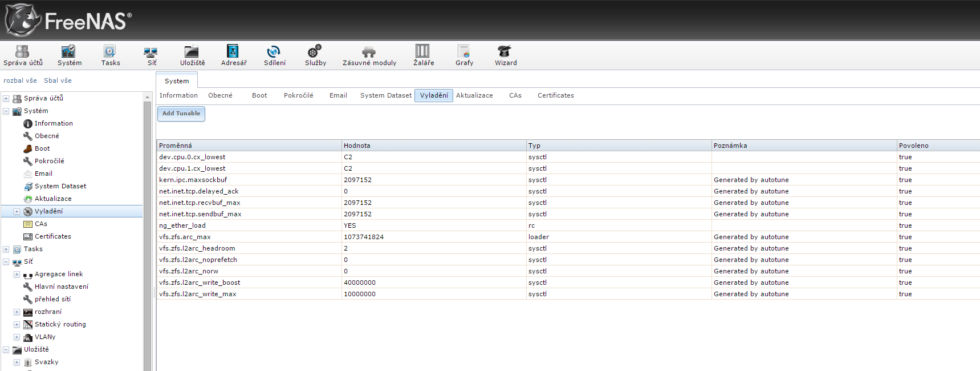Click the FreeNAS logo
Image resolution: width=980 pixels, height=371 pixels.
(68, 20)
